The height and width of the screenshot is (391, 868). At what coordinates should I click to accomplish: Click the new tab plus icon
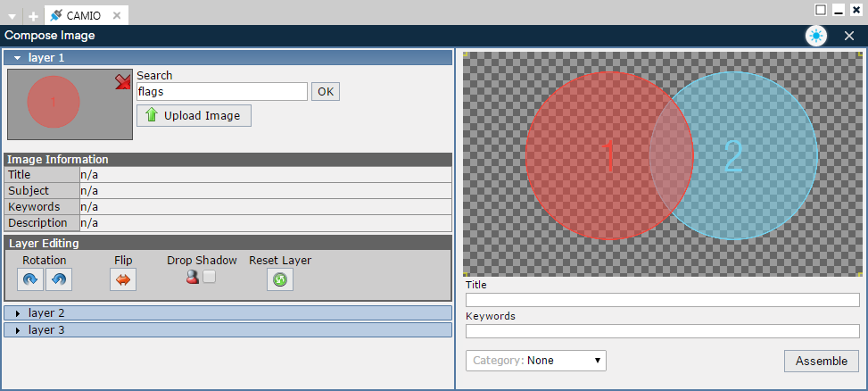point(33,16)
